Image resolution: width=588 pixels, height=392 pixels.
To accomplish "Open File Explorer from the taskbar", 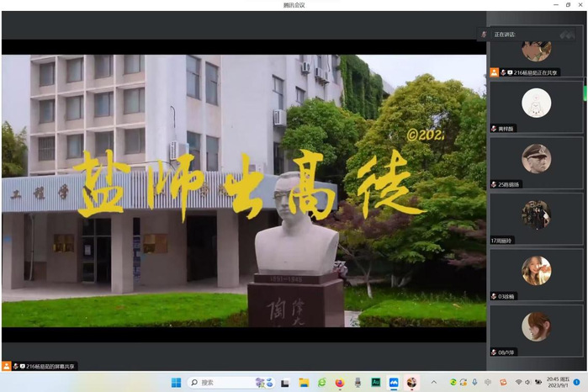I will [304, 382].
